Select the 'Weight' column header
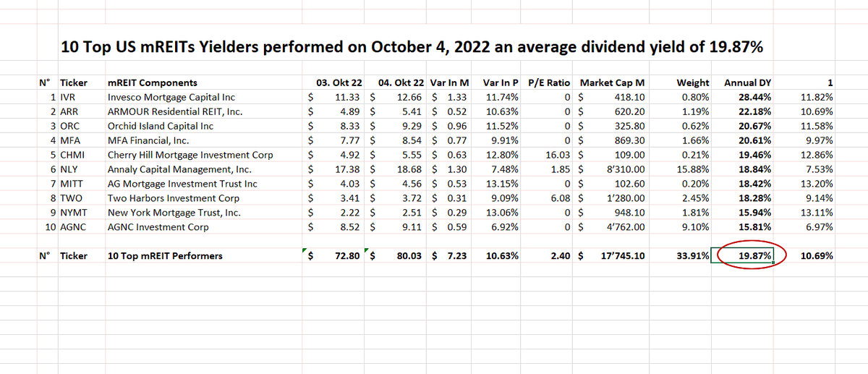The image size is (868, 374). click(694, 83)
